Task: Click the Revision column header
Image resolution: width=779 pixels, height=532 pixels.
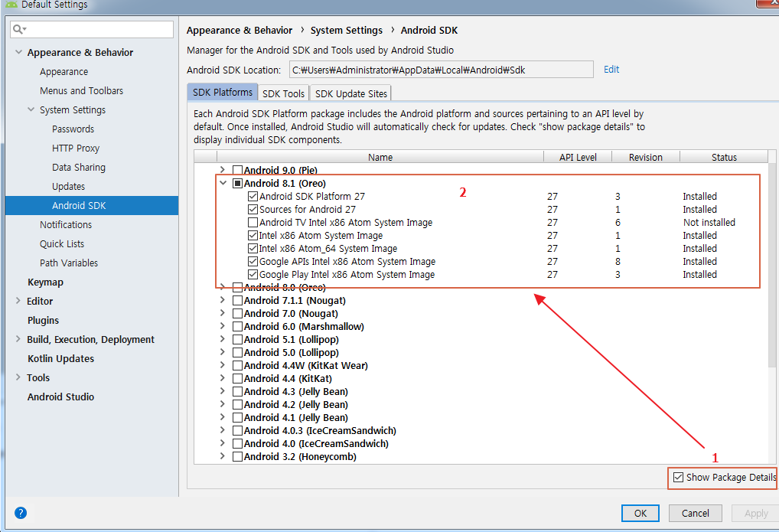Action: tap(645, 157)
